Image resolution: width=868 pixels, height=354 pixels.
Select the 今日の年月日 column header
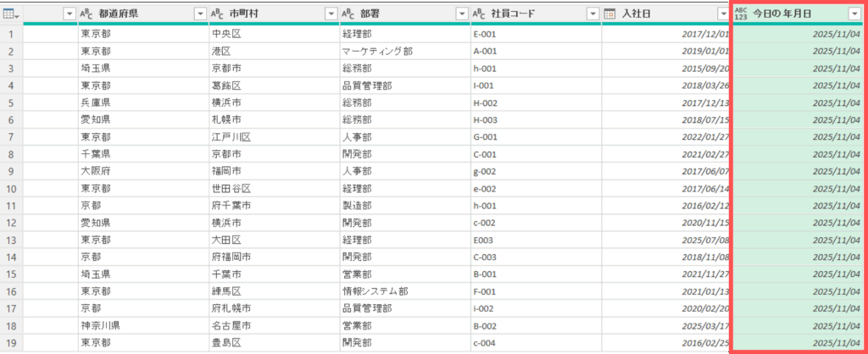795,14
